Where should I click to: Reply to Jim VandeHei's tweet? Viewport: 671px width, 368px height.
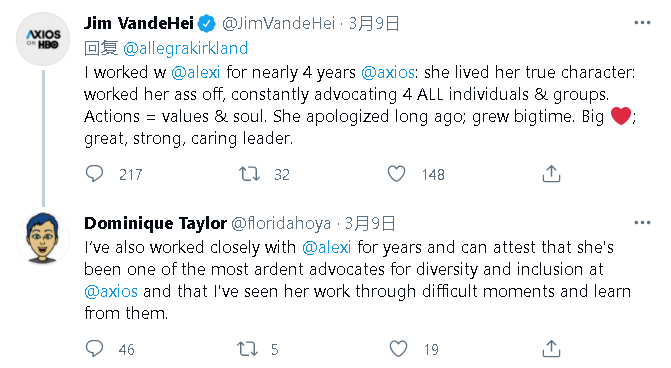[x=95, y=174]
